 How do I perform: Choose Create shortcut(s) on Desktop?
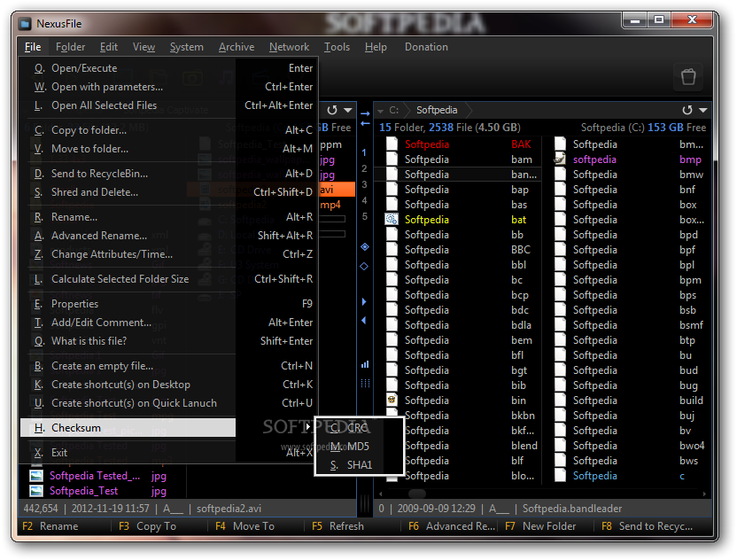pyautogui.click(x=168, y=385)
